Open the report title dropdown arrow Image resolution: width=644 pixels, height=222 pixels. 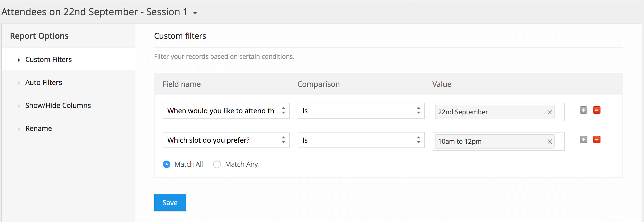point(195,13)
